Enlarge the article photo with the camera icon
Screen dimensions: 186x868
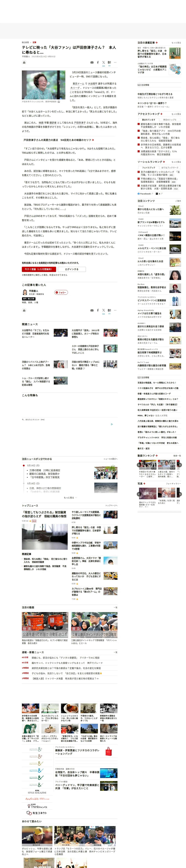click(59, 101)
